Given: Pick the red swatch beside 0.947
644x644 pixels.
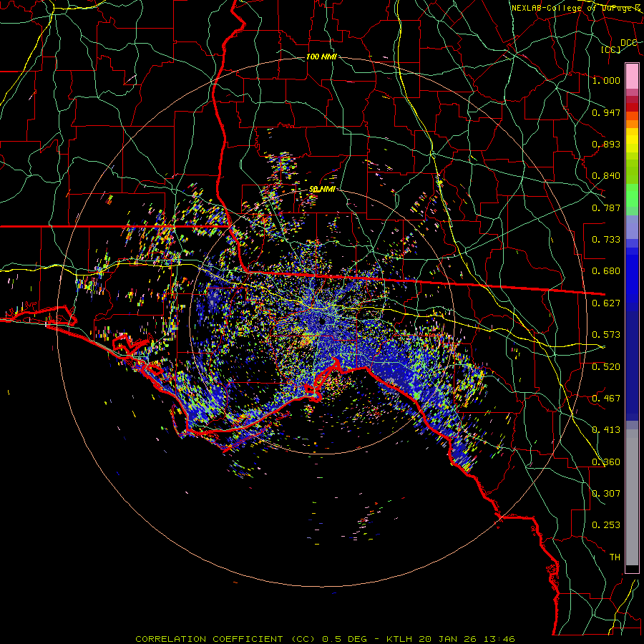Looking at the screenshot, I should click(632, 107).
